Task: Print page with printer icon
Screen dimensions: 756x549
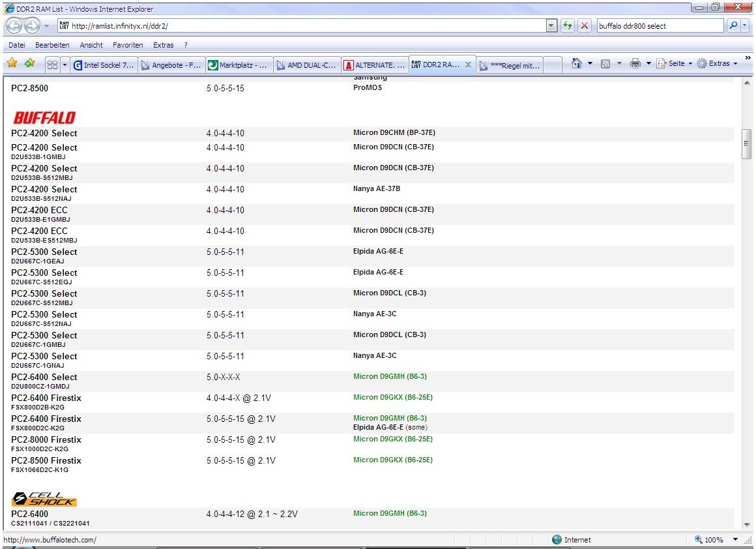Action: click(635, 63)
